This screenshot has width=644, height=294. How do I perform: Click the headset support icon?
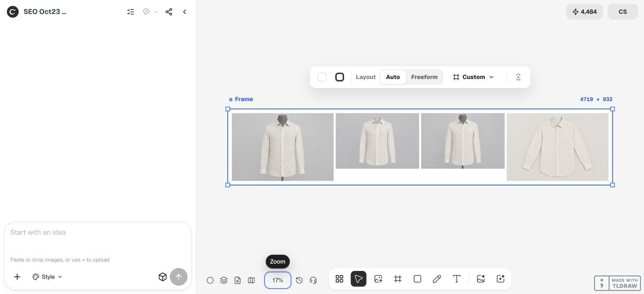[x=313, y=280]
